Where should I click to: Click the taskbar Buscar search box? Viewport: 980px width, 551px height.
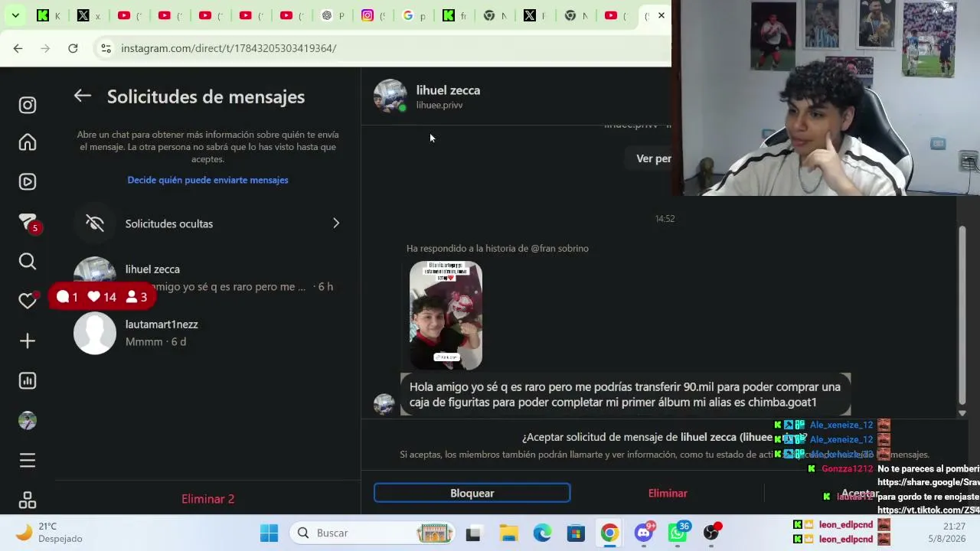point(374,533)
